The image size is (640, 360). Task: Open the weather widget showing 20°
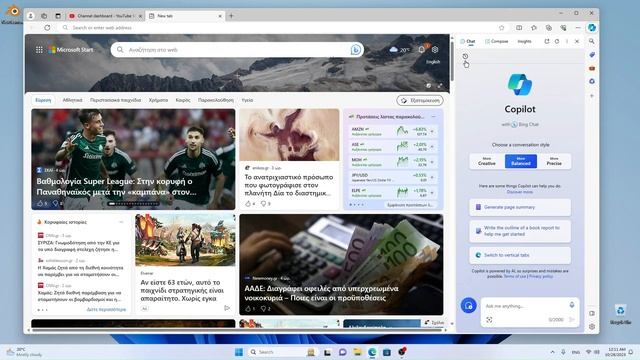tap(399, 50)
